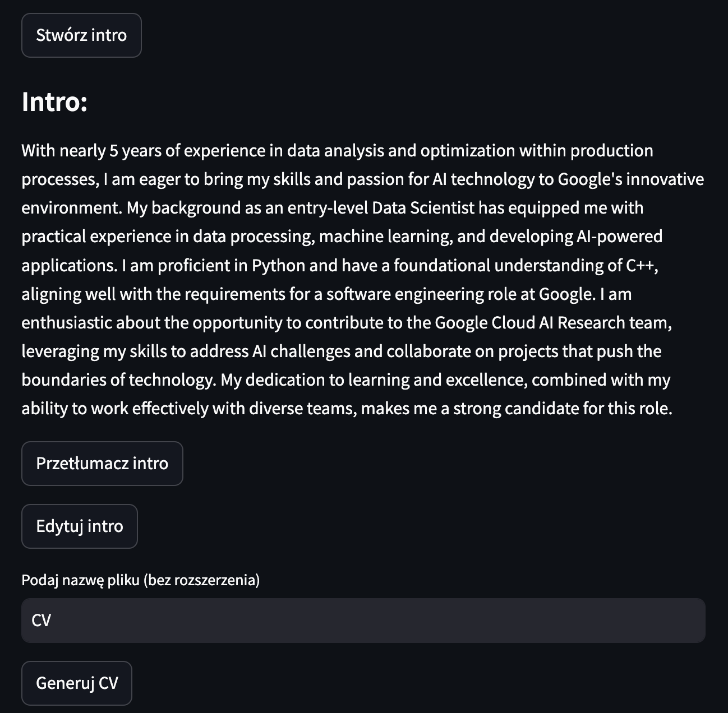Click the Intro: heading
Viewport: 728px width, 713px height.
pos(54,101)
